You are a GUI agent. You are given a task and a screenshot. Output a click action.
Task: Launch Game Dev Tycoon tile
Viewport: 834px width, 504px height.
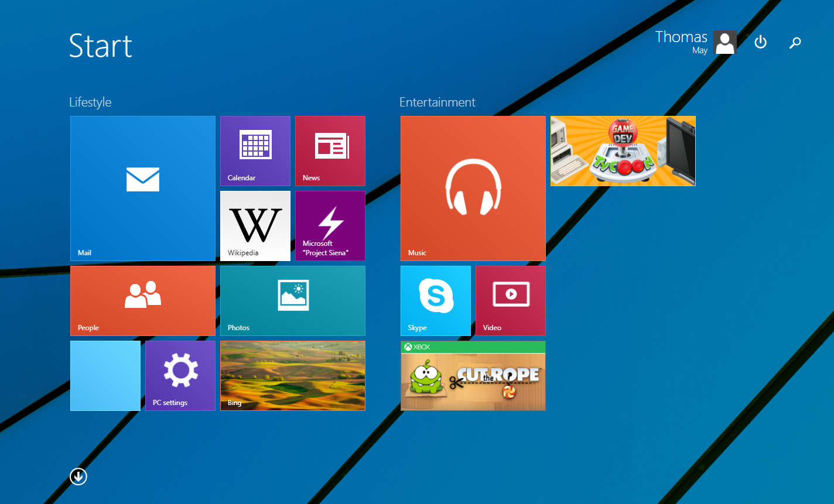[x=623, y=151]
